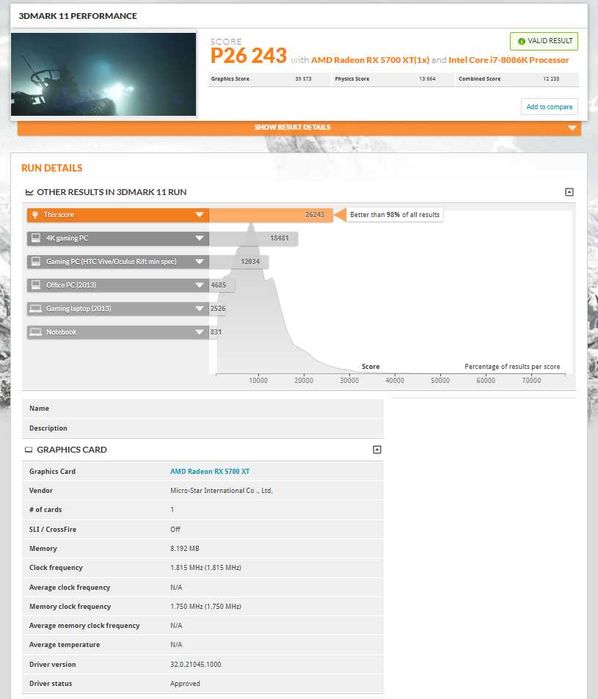Click the Add to compare button

point(549,107)
